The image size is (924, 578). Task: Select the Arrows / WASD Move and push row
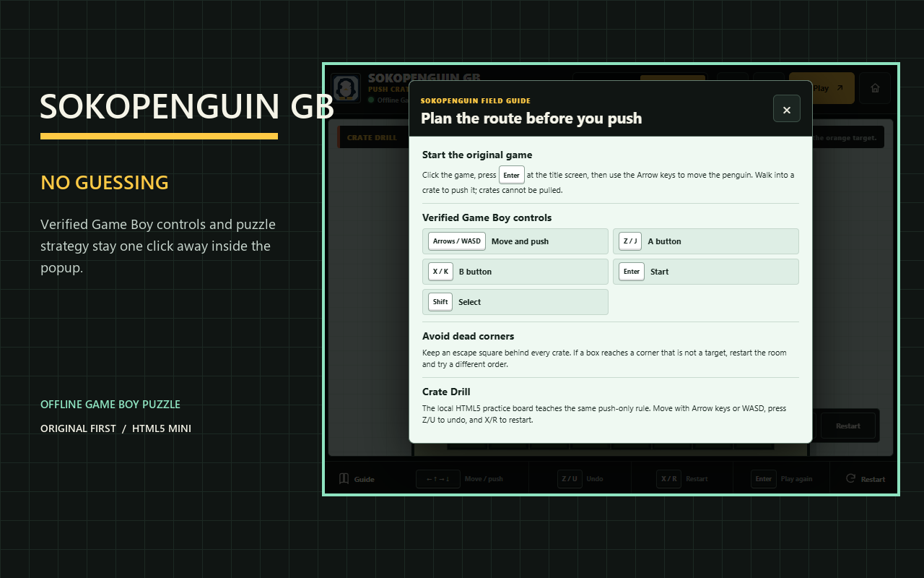(515, 241)
